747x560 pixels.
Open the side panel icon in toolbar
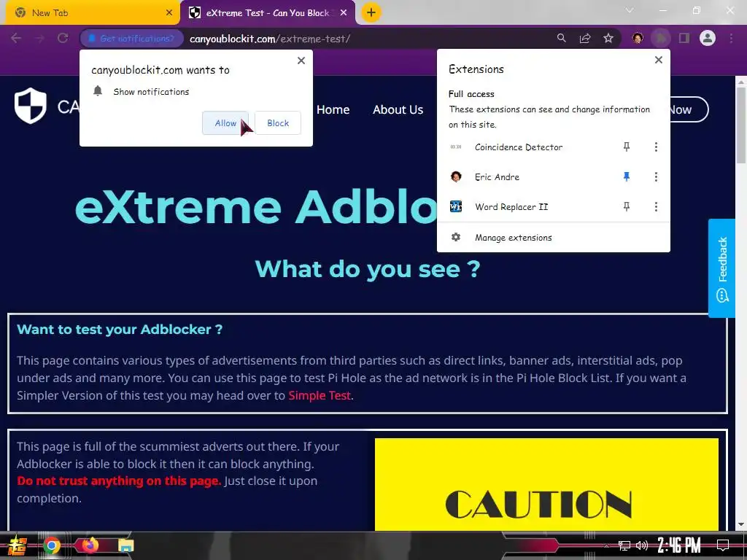pyautogui.click(x=684, y=38)
